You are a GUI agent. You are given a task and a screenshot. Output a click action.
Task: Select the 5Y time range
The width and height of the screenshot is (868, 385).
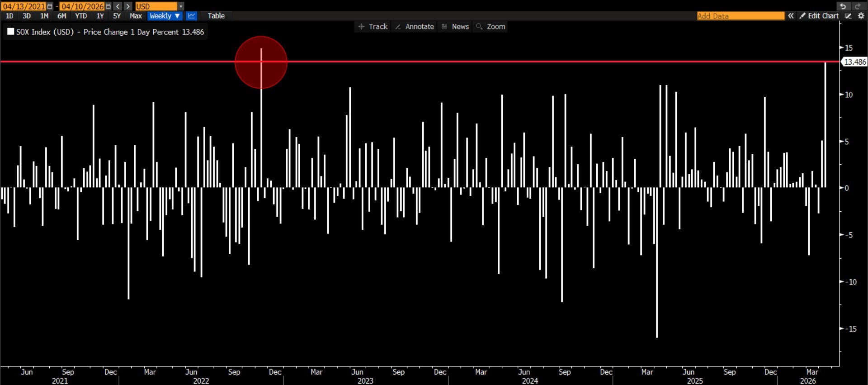117,16
